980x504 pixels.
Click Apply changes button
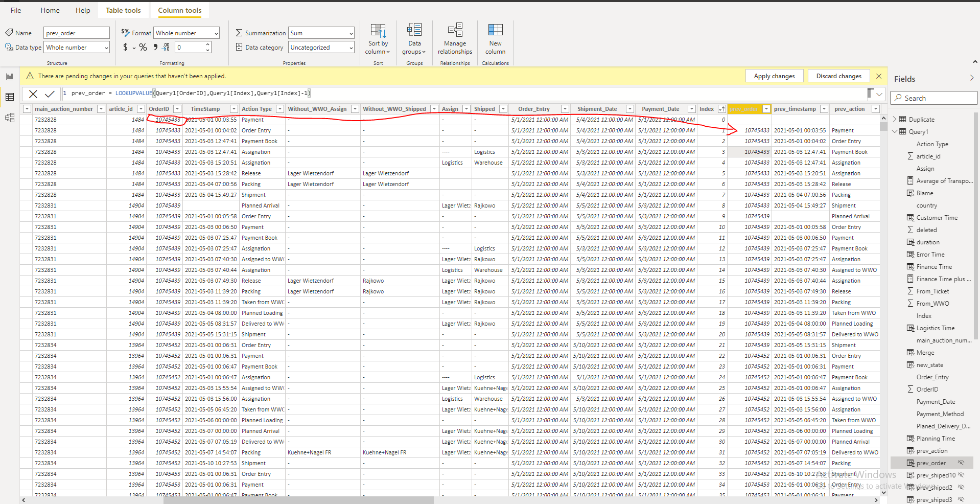point(774,76)
